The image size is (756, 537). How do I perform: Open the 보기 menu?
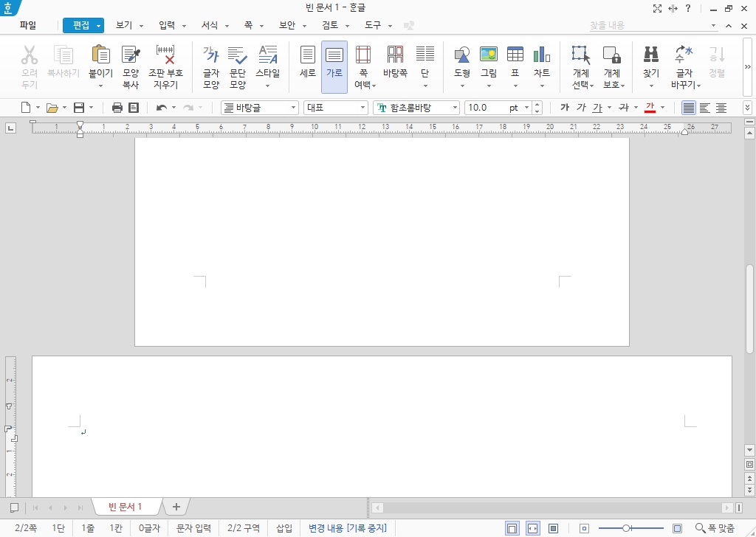124,25
